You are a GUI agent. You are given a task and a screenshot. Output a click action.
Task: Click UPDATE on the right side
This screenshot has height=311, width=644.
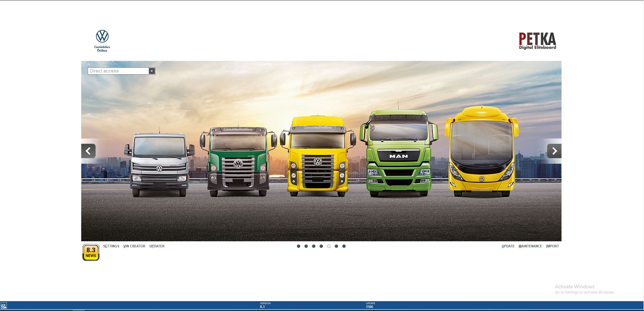[508, 246]
